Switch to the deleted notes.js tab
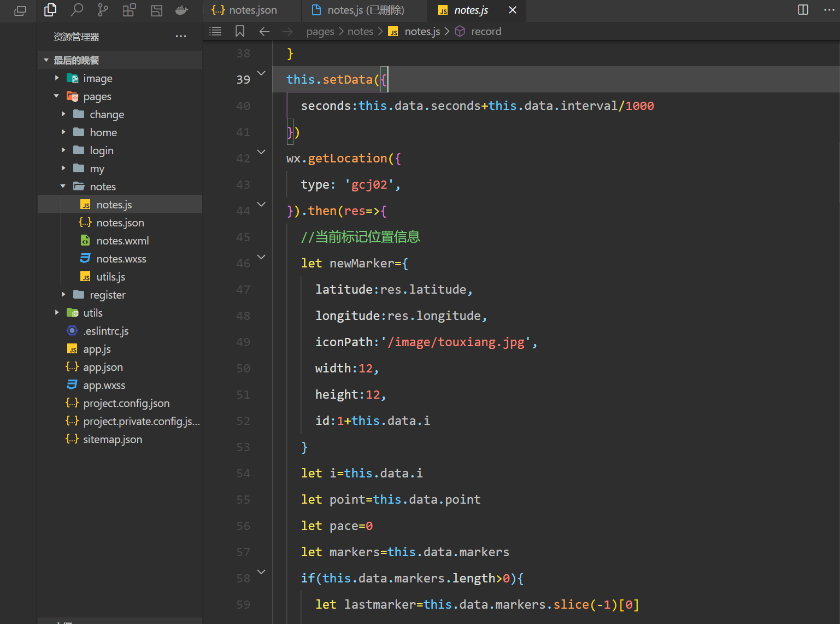The height and width of the screenshot is (624, 840). (x=365, y=10)
